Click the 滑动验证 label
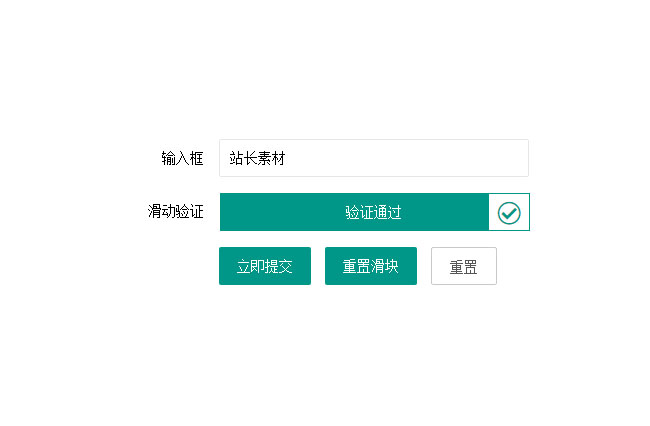 tap(175, 211)
